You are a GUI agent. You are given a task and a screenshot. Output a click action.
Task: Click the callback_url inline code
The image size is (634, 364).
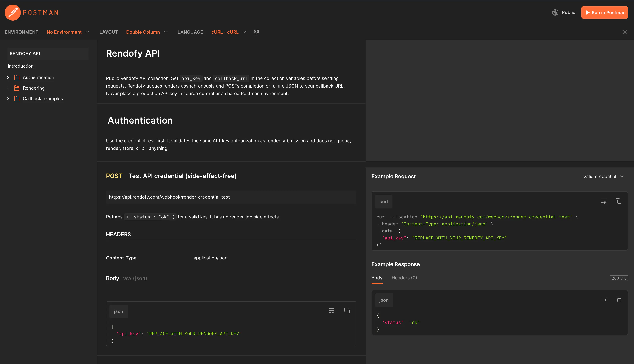(231, 78)
